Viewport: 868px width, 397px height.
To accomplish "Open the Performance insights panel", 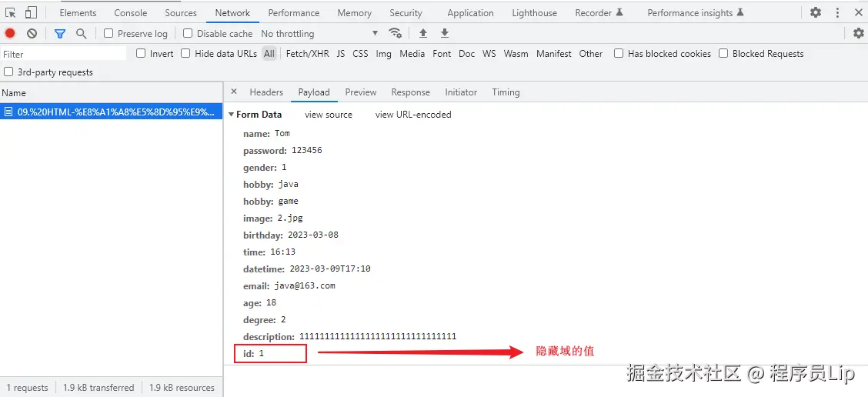I will 696,13.
